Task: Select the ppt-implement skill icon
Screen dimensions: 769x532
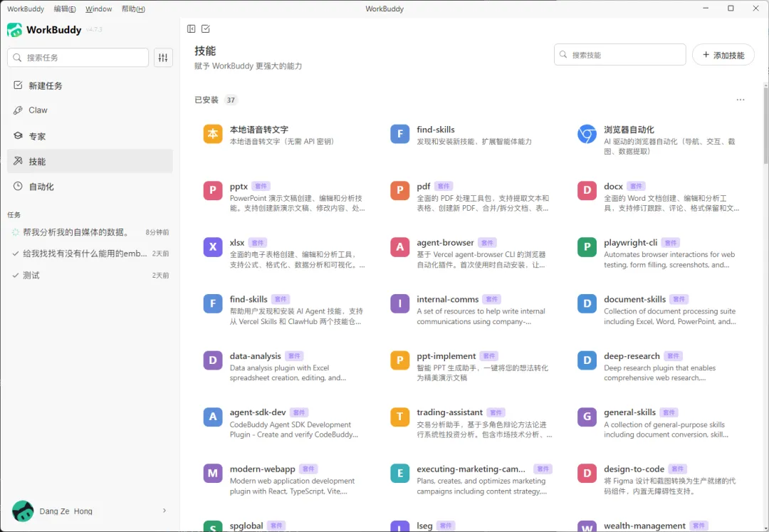Action: click(x=399, y=360)
